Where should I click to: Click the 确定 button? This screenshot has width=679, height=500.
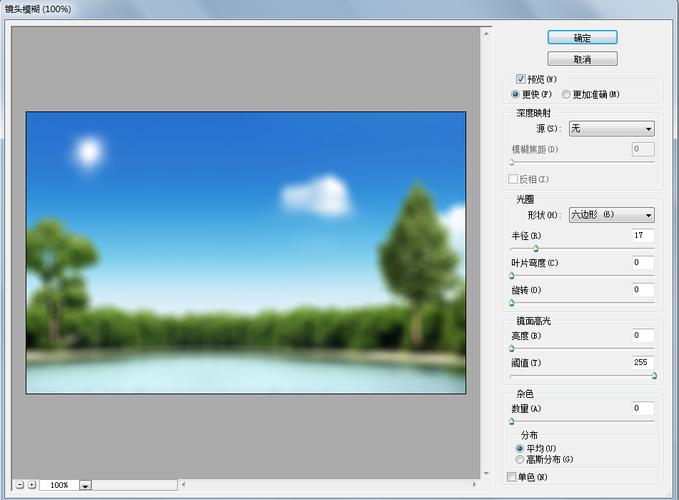[582, 38]
